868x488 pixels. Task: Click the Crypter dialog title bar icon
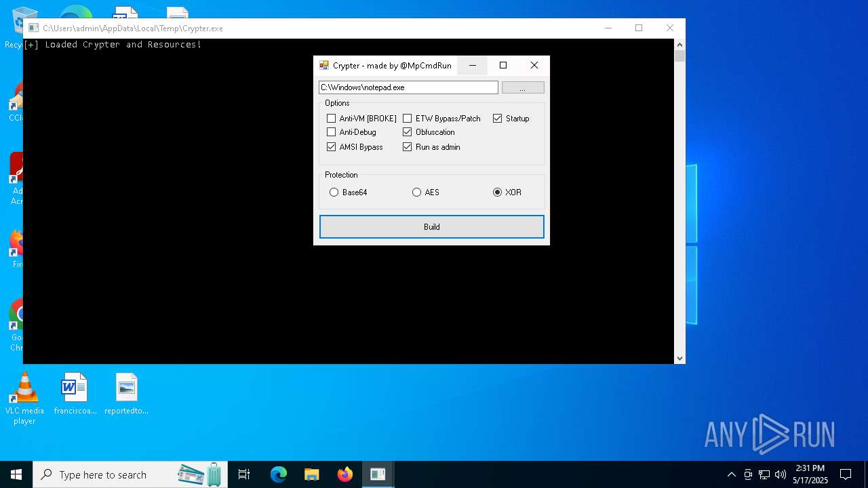point(324,66)
